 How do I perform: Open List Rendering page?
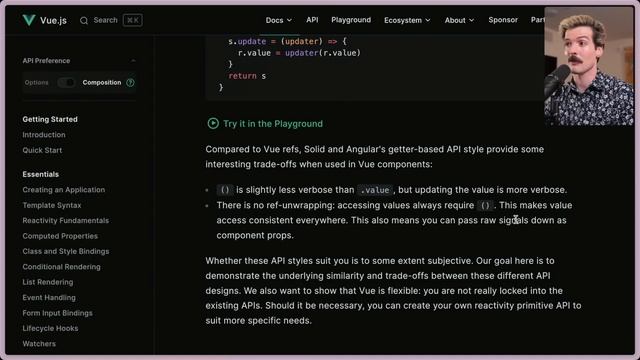coord(48,282)
